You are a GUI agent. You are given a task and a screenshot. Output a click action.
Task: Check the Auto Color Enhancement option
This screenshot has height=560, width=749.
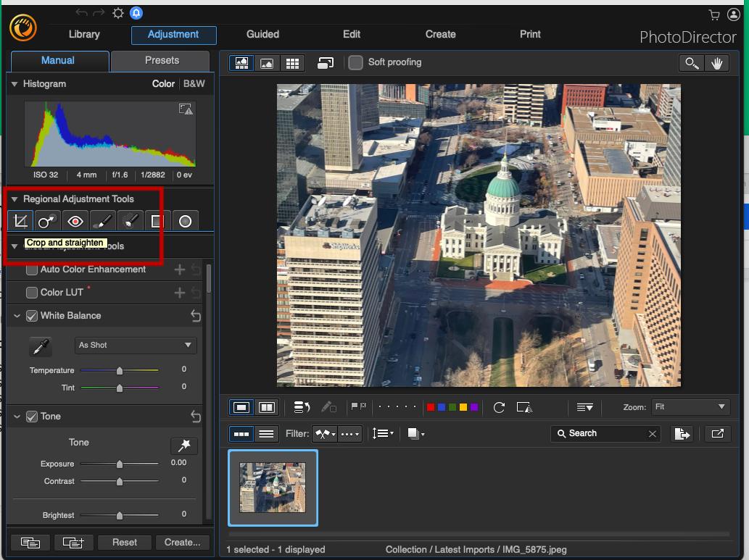(32, 269)
